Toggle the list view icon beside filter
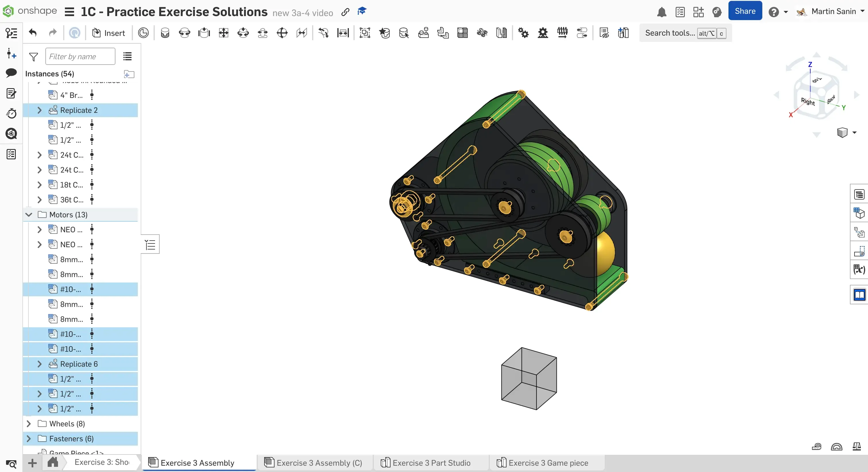Image resolution: width=868 pixels, height=472 pixels. click(x=127, y=57)
